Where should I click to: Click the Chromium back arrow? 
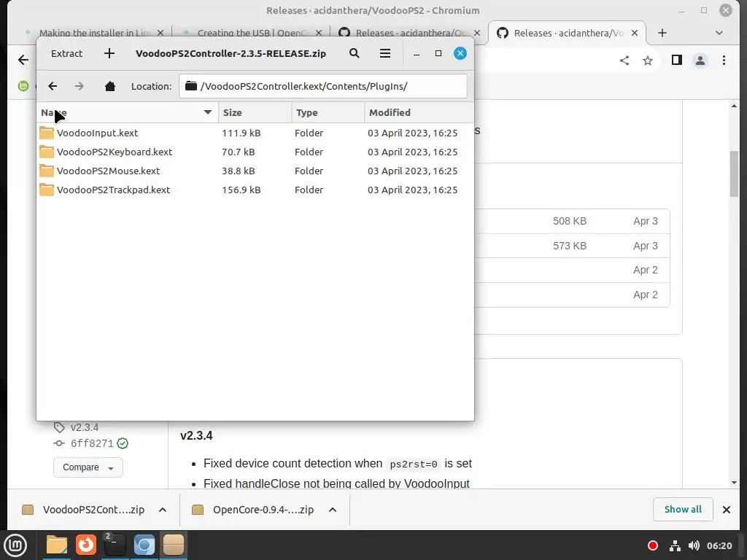[23, 60]
